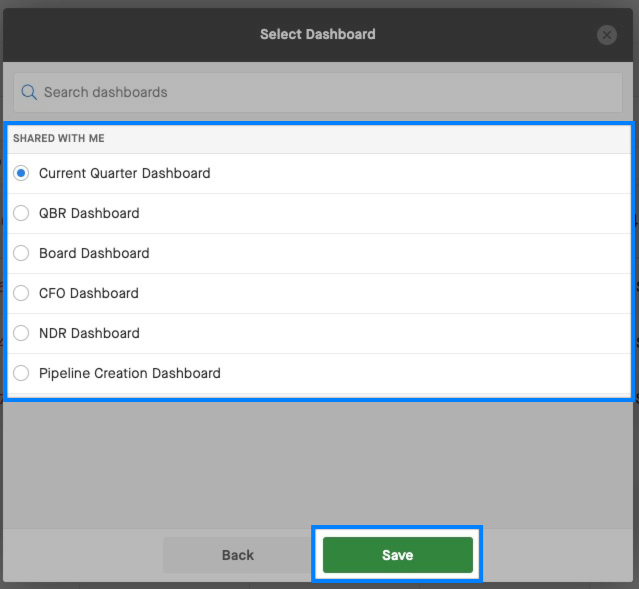Click the green Save button
Screen dimensions: 639x589
point(398,555)
